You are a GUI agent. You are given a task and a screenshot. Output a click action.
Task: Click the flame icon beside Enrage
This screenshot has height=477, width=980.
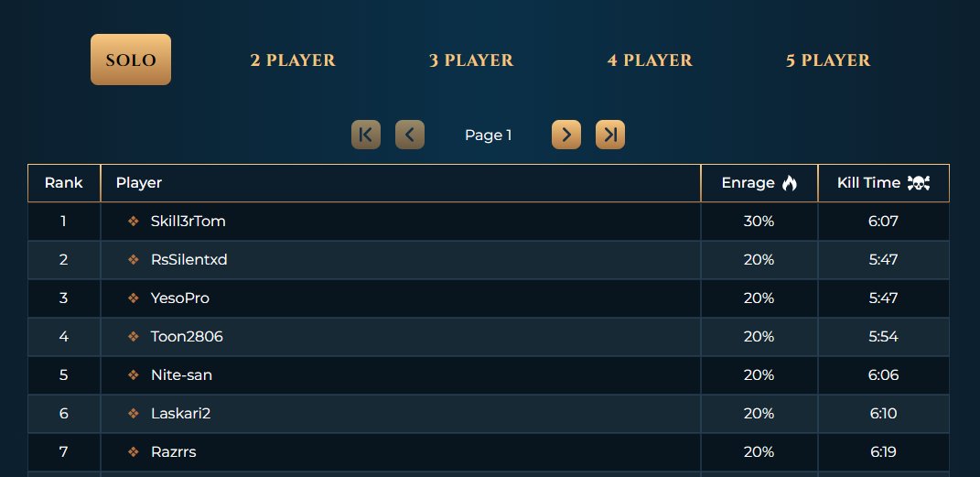pos(790,183)
